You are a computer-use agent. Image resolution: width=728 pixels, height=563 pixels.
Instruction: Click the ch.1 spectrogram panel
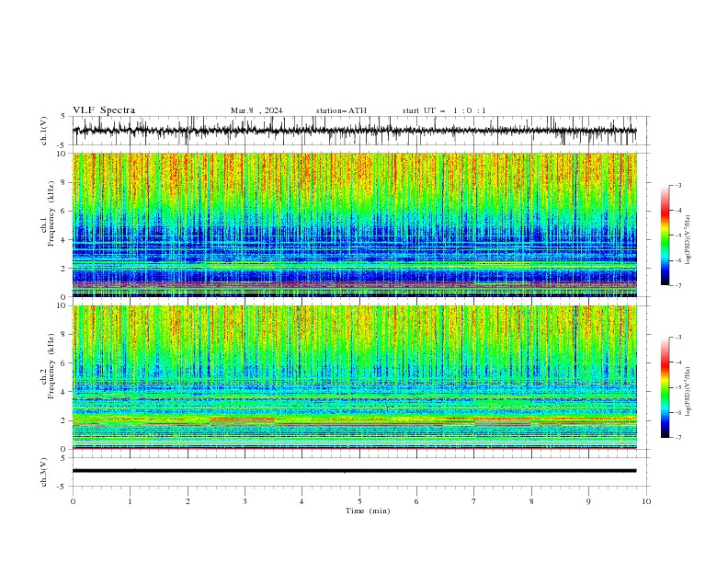(355, 224)
